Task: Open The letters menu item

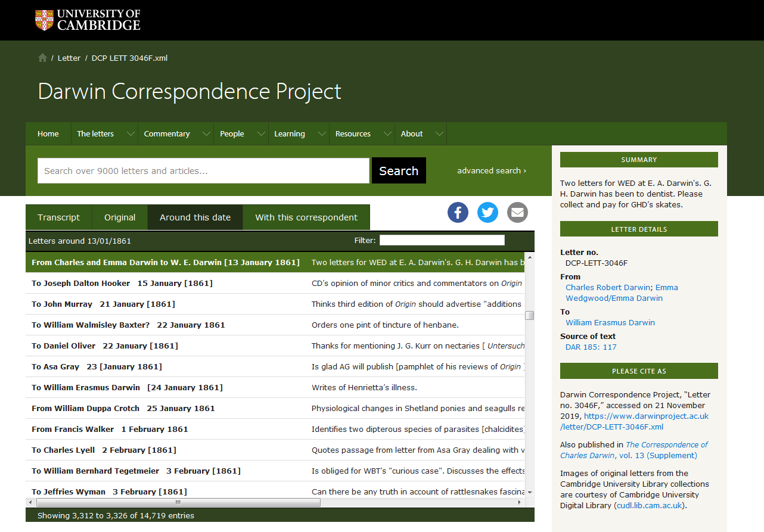Action: pos(95,134)
